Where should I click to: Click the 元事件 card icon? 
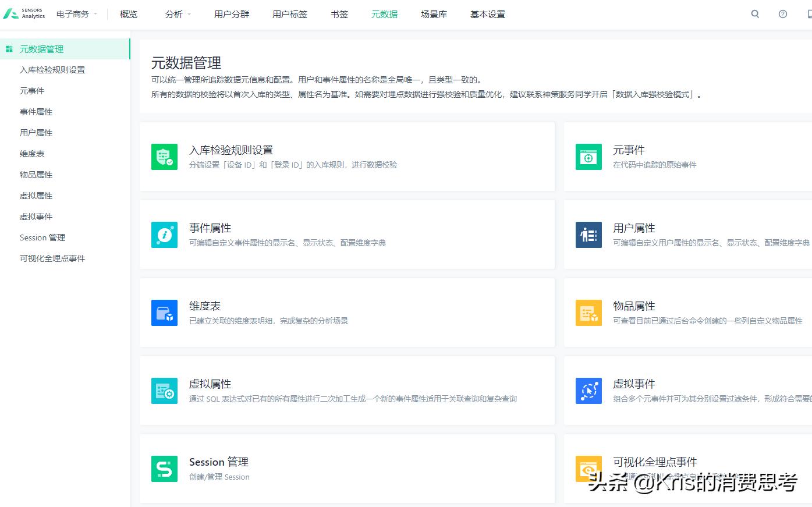588,157
